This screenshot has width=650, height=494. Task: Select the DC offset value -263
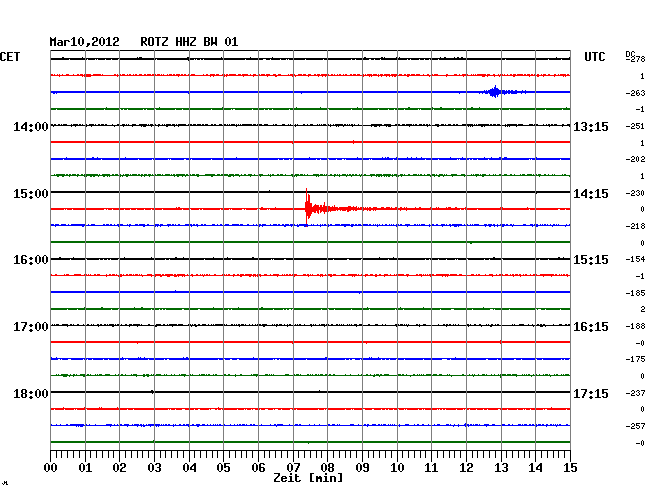635,93
